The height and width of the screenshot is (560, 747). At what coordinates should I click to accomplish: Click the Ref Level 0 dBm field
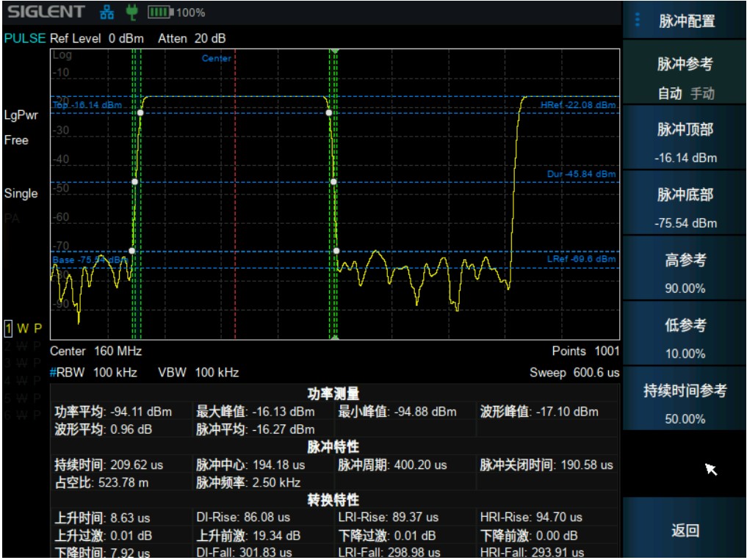pyautogui.click(x=97, y=38)
